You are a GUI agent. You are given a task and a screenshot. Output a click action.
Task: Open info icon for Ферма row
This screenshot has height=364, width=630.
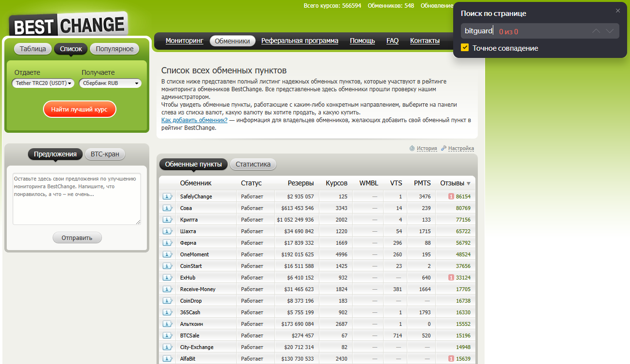(167, 243)
